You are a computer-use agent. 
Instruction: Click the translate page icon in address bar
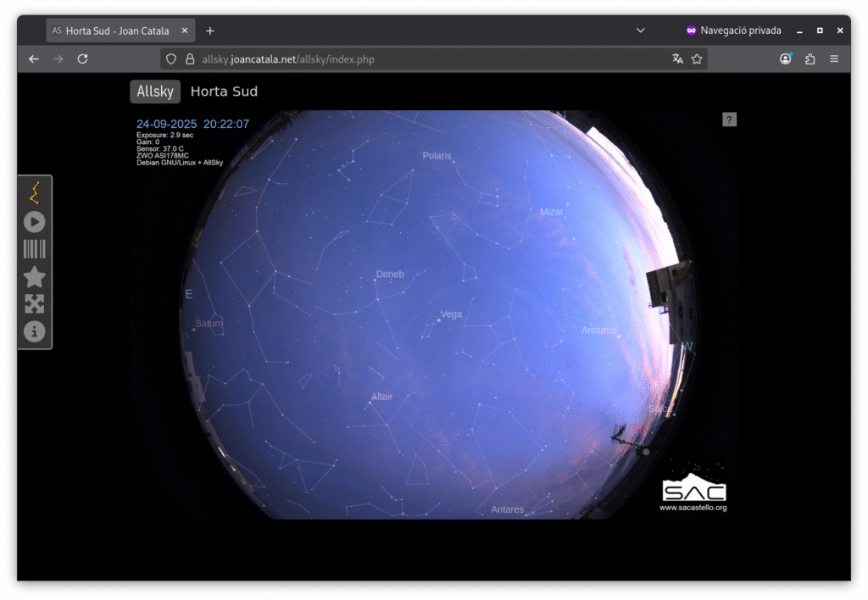677,59
